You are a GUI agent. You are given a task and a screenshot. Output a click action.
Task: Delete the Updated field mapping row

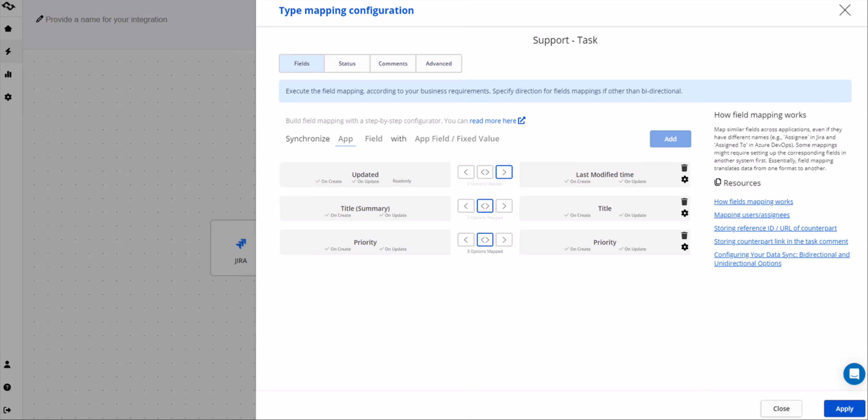(684, 168)
